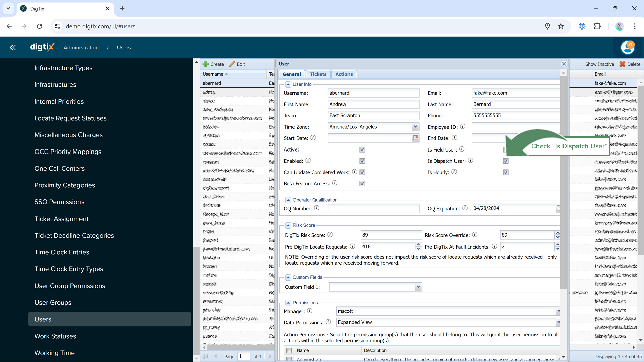Open the Actions tab
Viewport: 644px width, 362px height.
point(344,74)
